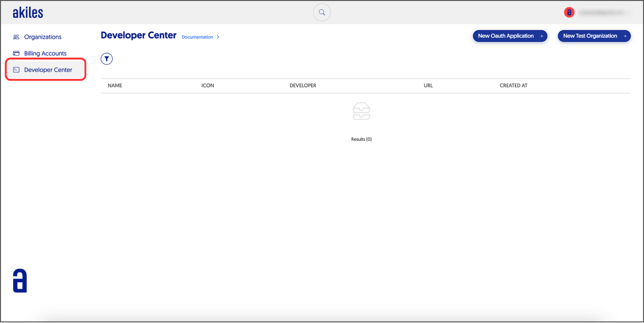Click the NAME column header to sort
Screen dimensions: 644x323
point(115,85)
